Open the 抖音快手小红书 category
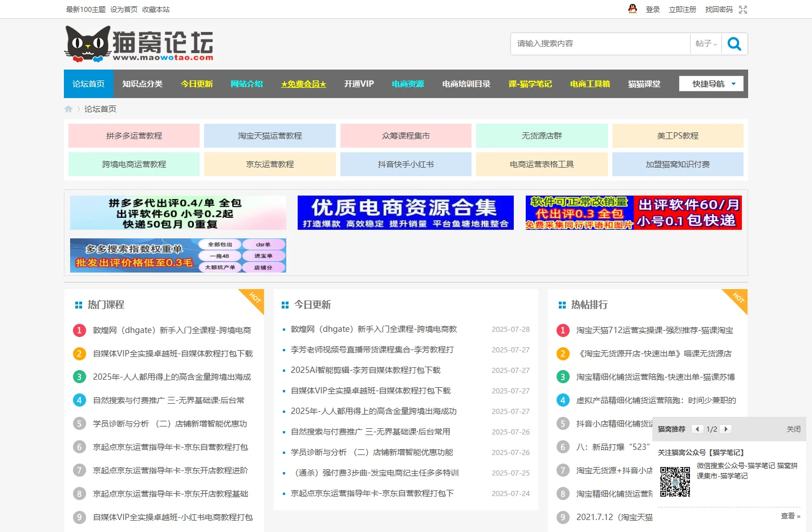Viewport: 812px width, 532px height. coord(406,164)
